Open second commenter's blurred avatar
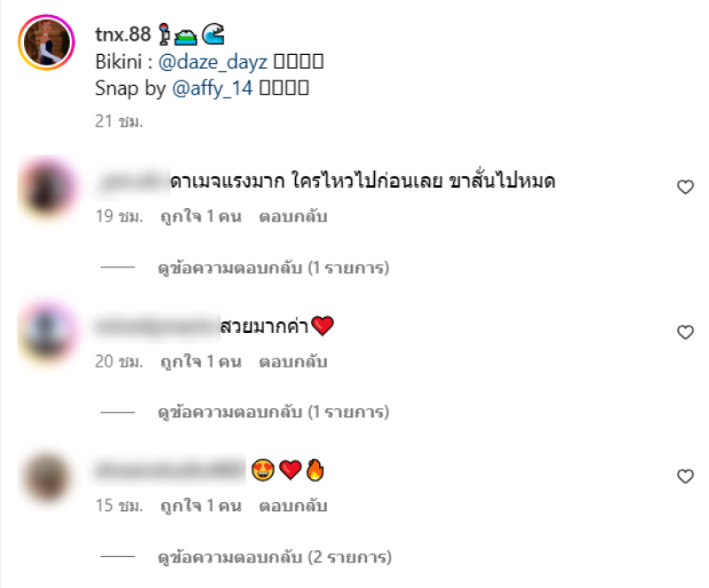Viewport: 709px width, 588px height. (x=47, y=332)
